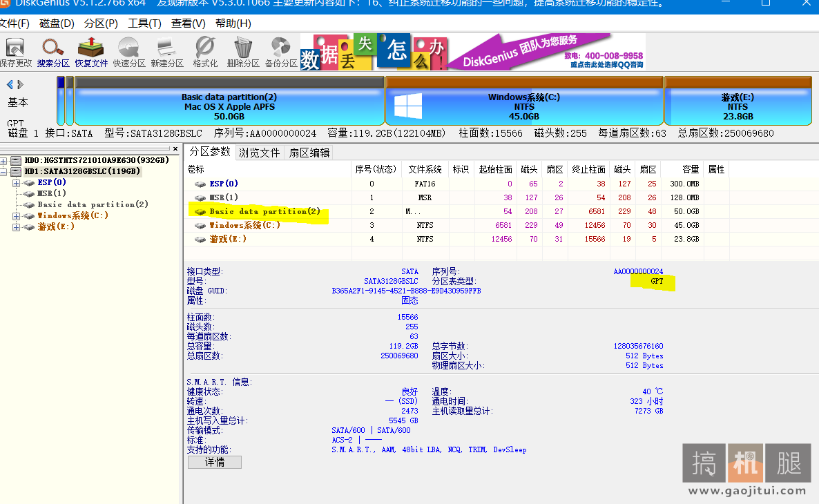Viewport: 819px width, 504px height.
Task: Switch to the 浏览文件 tab
Action: pos(260,153)
